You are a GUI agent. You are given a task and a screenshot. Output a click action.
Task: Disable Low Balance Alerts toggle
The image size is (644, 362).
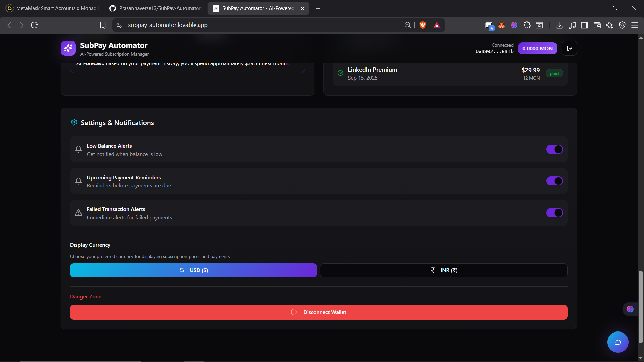[554, 149]
